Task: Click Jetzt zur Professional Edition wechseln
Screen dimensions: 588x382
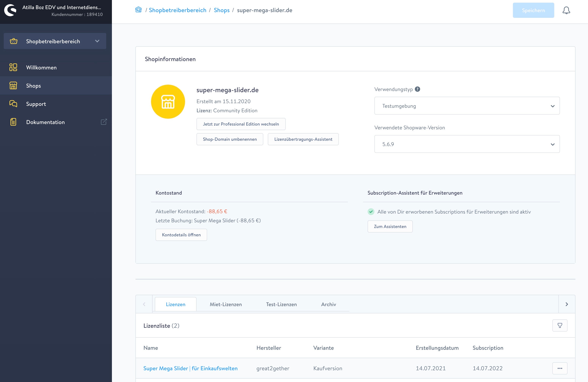Action: [x=241, y=124]
